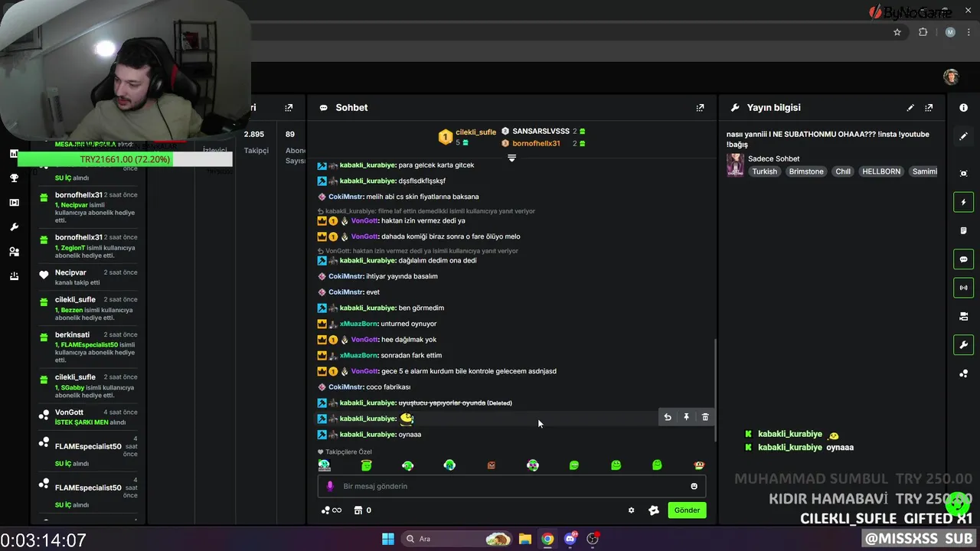Open the trophy achievements icon in left sidebar

coord(14,178)
